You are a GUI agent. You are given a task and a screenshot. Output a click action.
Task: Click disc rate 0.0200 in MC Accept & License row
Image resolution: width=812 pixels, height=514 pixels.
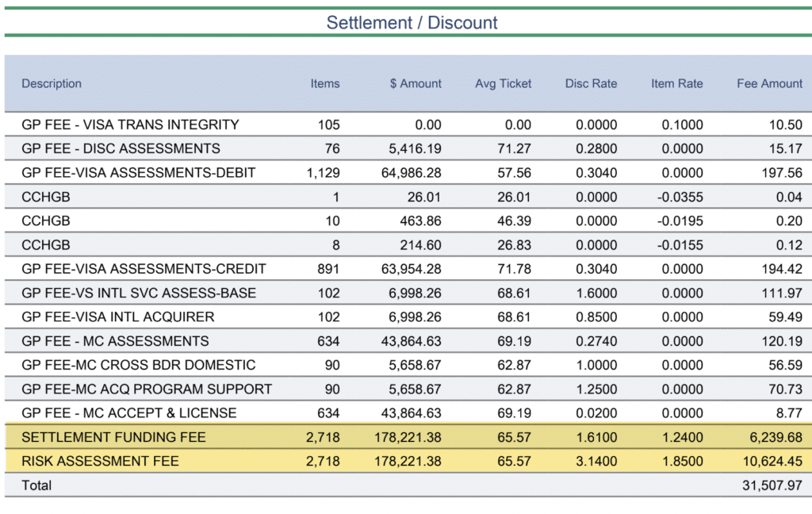tap(596, 413)
